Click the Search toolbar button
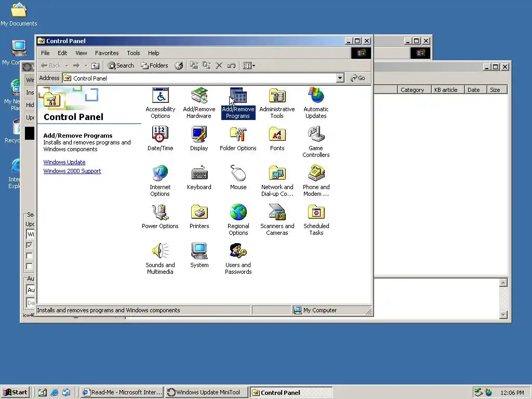 (x=121, y=65)
